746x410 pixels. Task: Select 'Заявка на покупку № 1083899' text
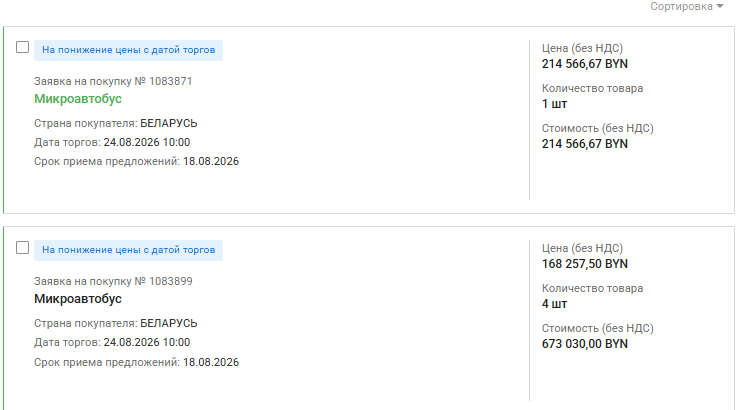(113, 282)
